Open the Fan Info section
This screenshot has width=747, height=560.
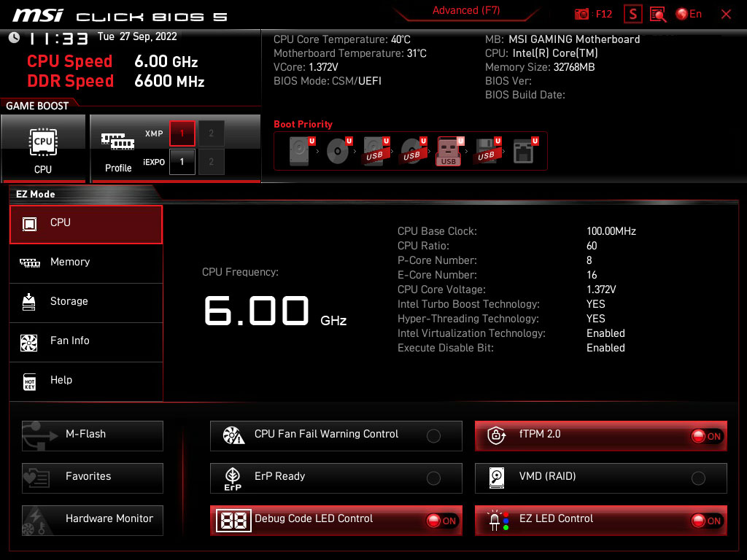click(x=86, y=340)
